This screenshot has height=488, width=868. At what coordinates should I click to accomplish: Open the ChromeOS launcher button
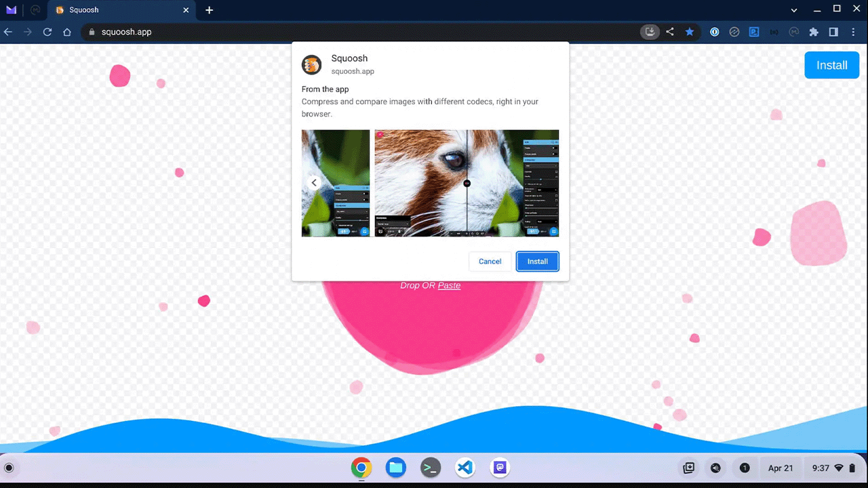pos(9,468)
